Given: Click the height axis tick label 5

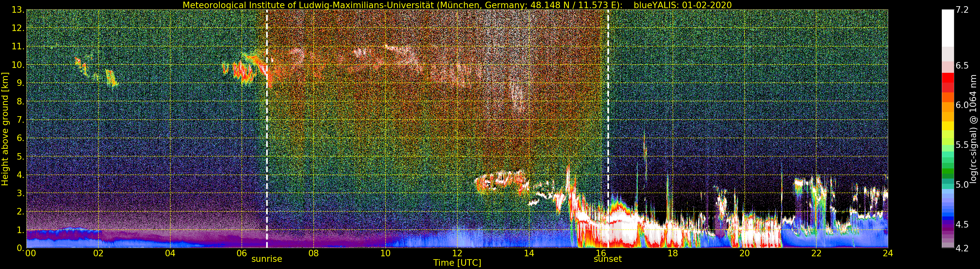Looking at the screenshot, I should pyautogui.click(x=21, y=156).
